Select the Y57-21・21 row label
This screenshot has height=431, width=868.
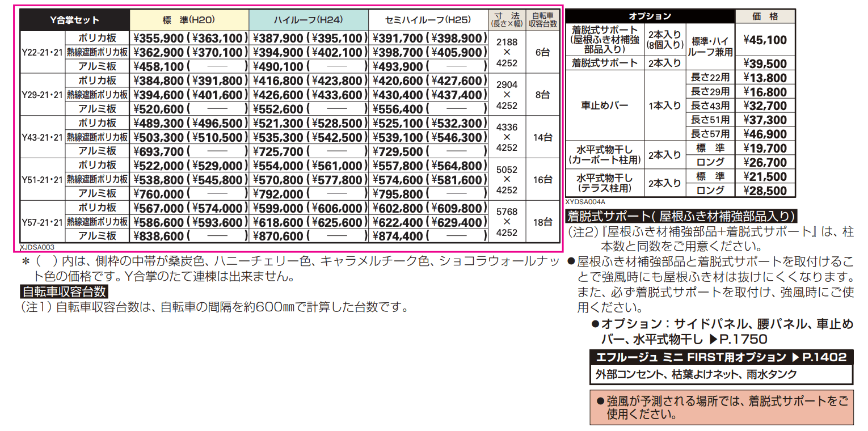(x=42, y=222)
